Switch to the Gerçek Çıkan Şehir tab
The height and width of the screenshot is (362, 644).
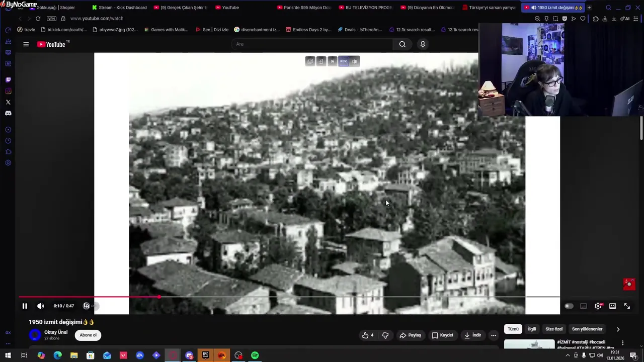tap(180, 8)
